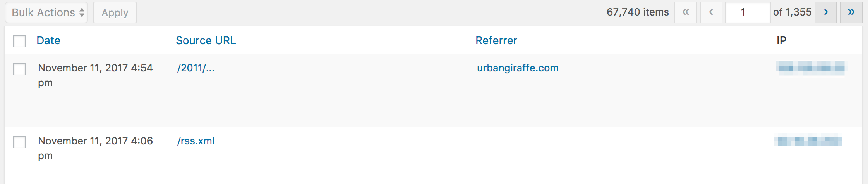Visit the urbangiraffe.com referrer link

click(518, 68)
